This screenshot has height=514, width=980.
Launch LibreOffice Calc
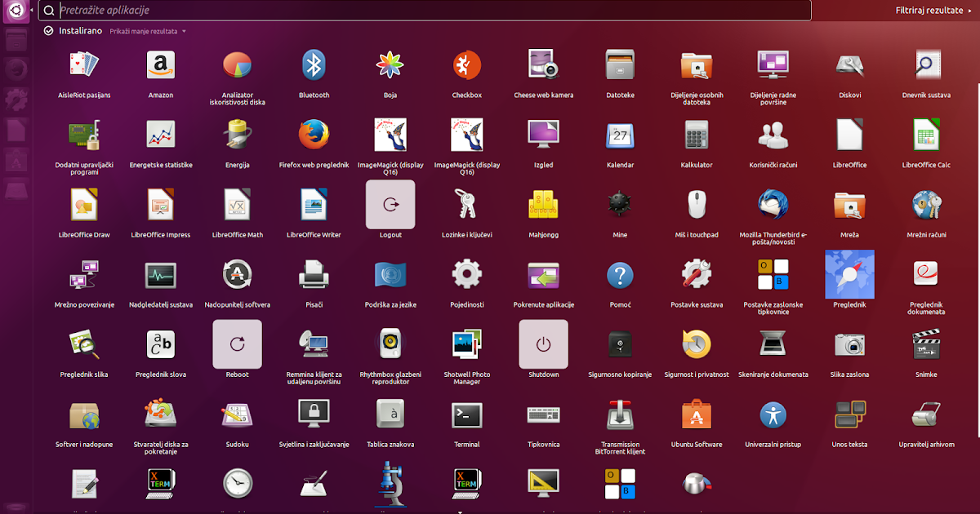[x=926, y=135]
